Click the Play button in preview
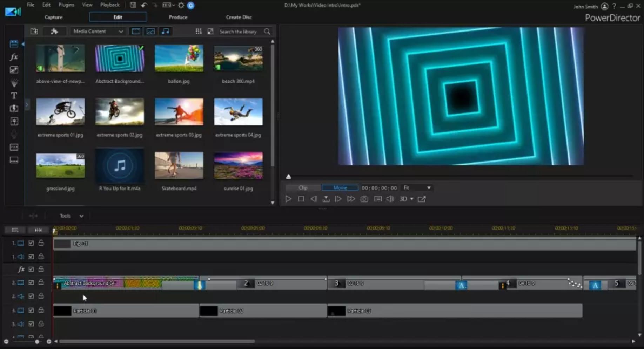Screen dimensions: 644x349 (288, 199)
